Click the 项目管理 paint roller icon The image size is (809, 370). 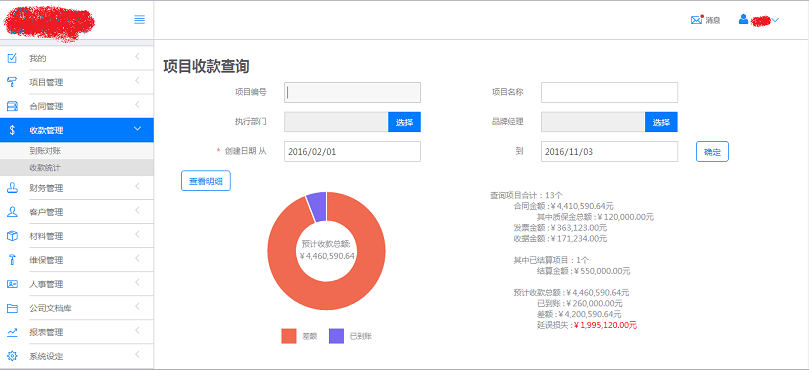click(x=12, y=82)
